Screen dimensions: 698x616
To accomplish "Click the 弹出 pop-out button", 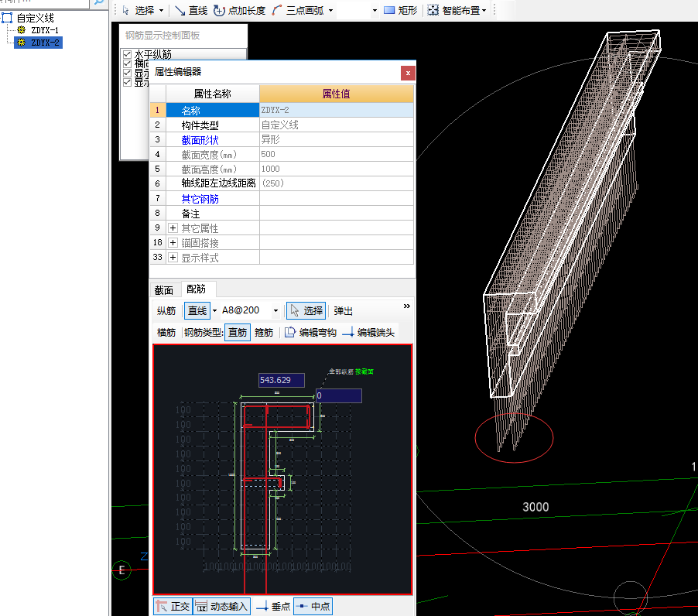I will [x=343, y=311].
